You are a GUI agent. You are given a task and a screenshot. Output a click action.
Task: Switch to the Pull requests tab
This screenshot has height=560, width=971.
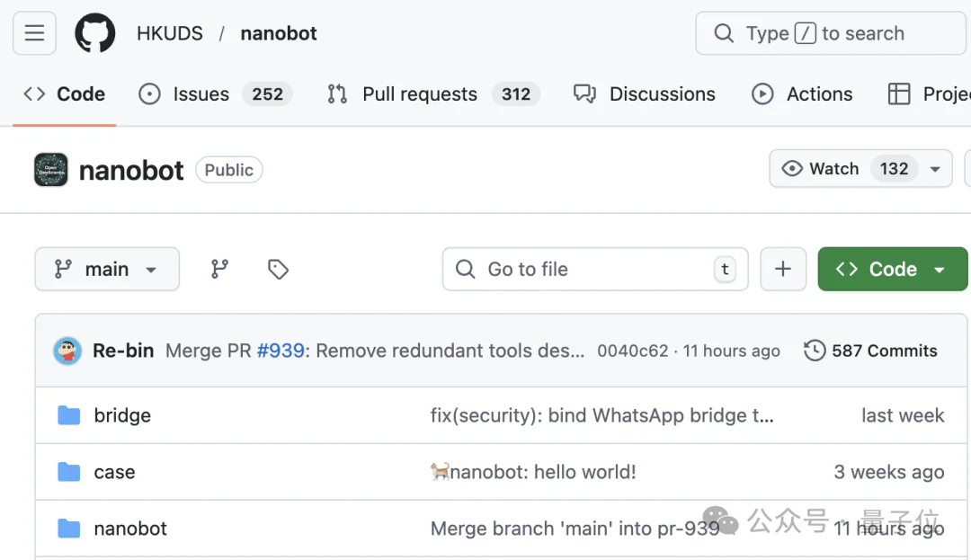419,94
